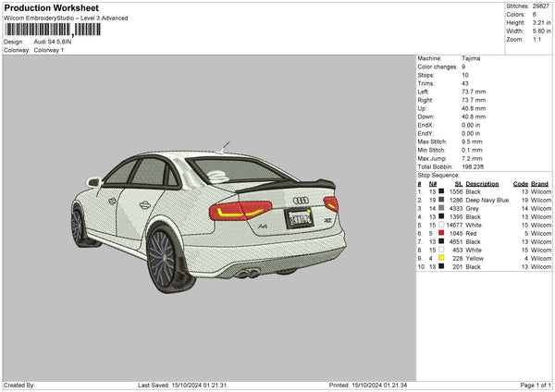Click the "Printed: 15/10/2024 01.21.34" footer
Screen dimensions: 555x392
tap(368, 385)
